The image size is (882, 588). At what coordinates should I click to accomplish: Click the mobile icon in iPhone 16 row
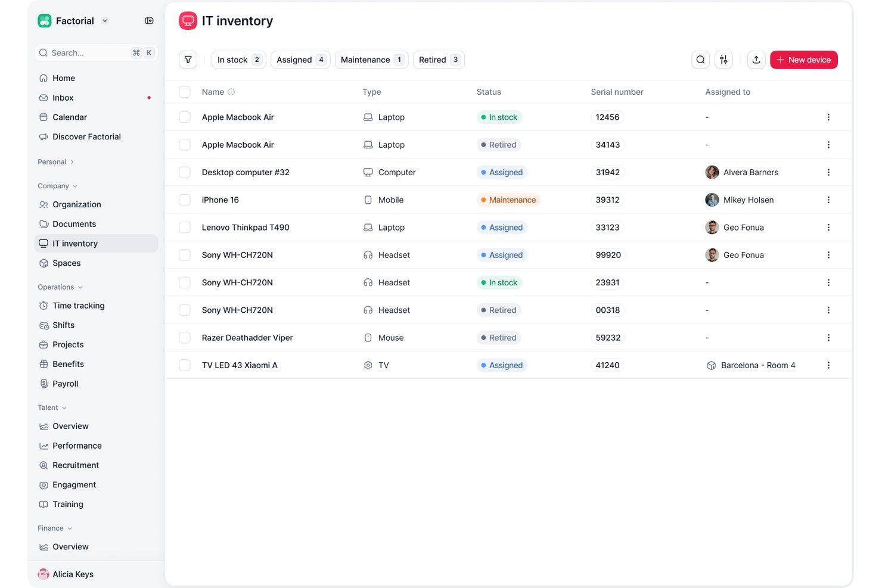tap(368, 200)
